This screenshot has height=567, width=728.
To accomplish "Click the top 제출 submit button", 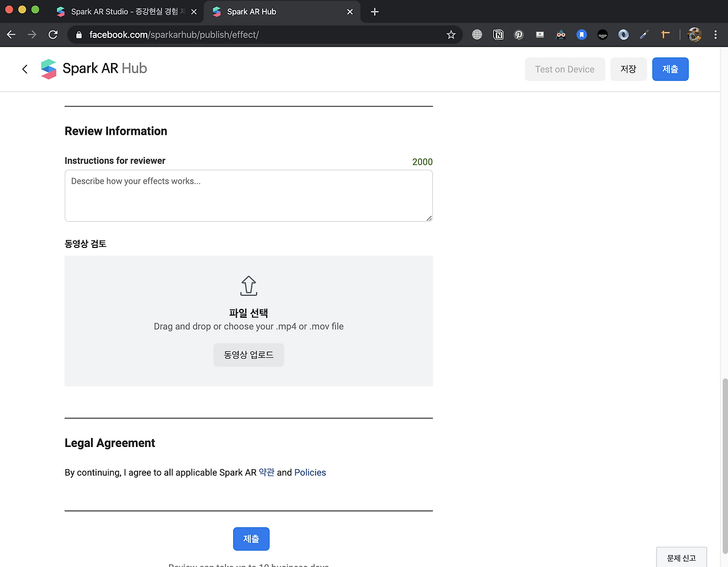I will (671, 69).
